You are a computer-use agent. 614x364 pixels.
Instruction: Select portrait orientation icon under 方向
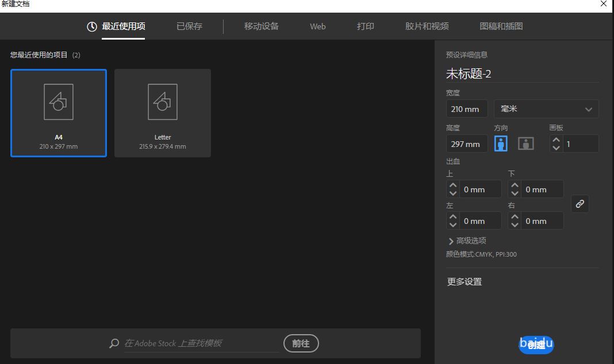501,144
